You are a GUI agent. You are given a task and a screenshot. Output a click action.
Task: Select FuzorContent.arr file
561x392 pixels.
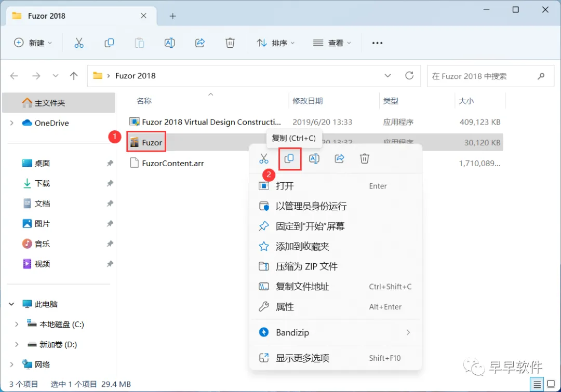[x=167, y=164]
